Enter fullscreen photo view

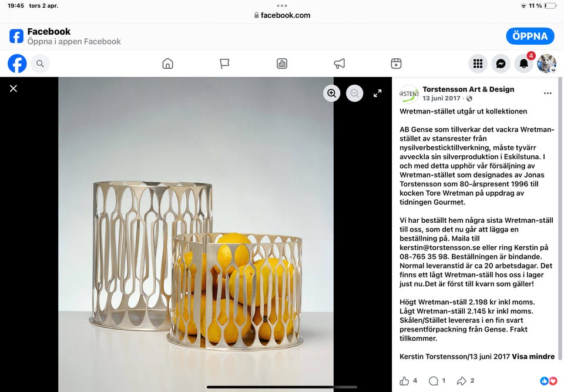coord(377,93)
